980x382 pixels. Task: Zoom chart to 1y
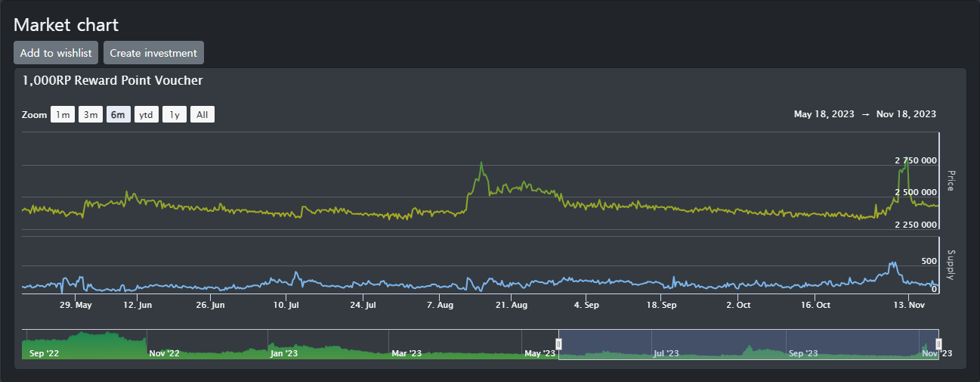175,115
